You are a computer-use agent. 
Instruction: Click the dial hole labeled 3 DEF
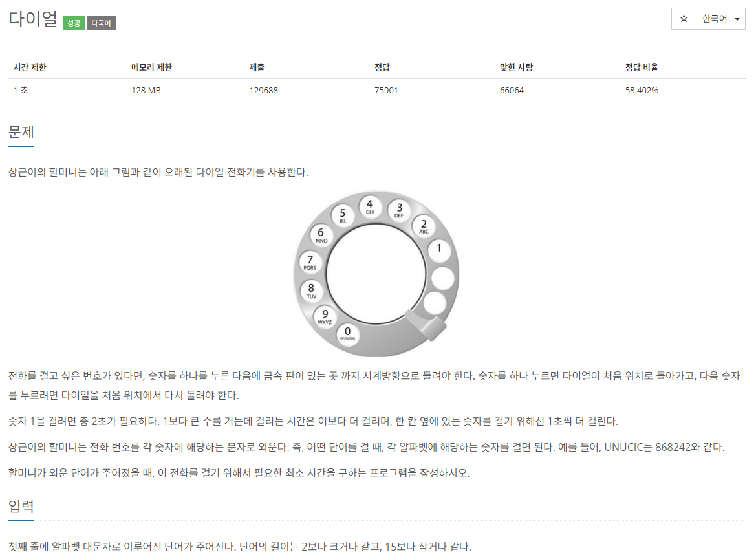pos(399,210)
